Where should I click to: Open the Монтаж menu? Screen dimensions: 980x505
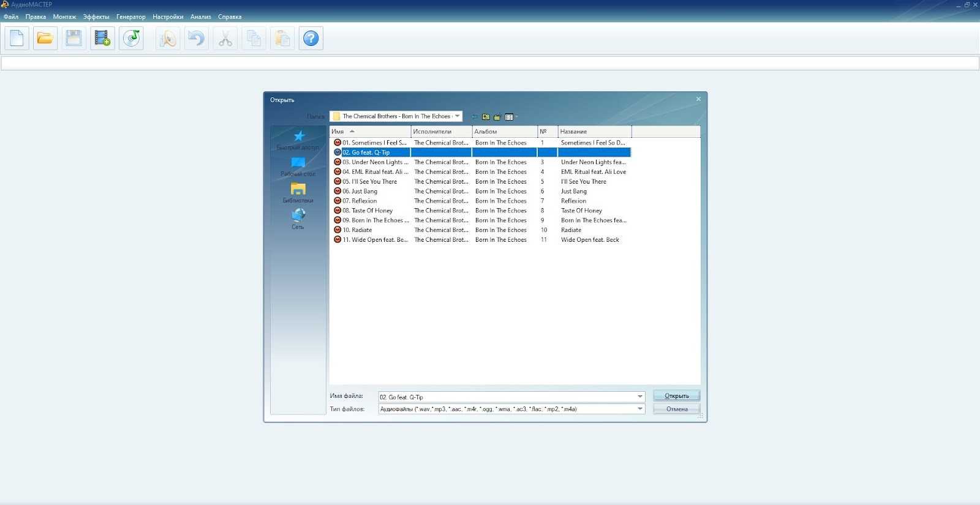tap(64, 17)
